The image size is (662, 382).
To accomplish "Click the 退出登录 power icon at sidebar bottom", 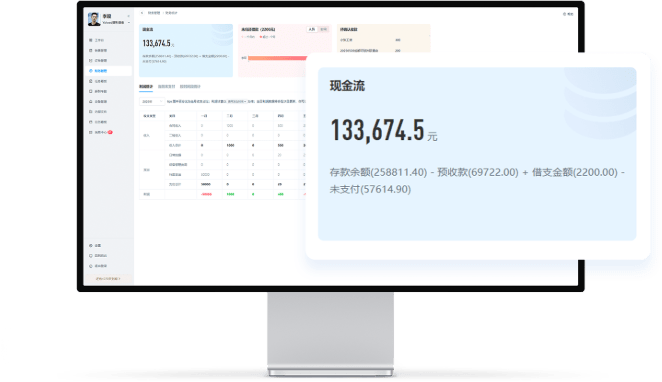I will click(91, 266).
